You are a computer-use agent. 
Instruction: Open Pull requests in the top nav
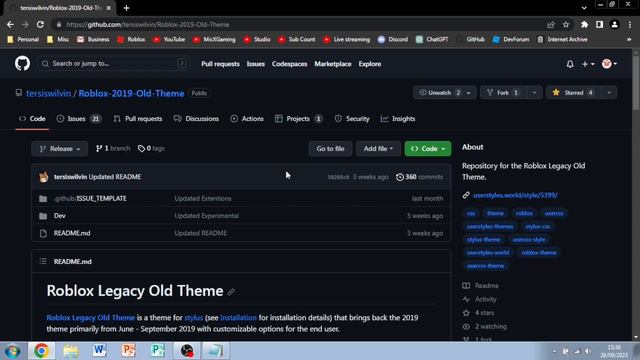click(220, 64)
